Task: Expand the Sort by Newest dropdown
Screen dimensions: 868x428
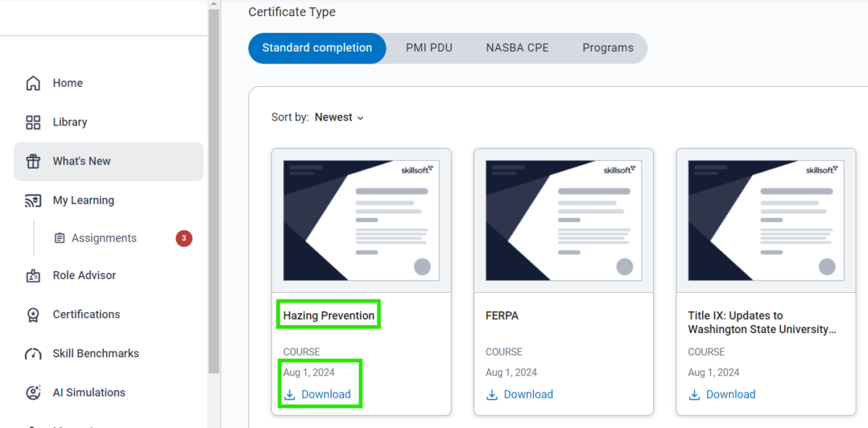Action: tap(340, 118)
